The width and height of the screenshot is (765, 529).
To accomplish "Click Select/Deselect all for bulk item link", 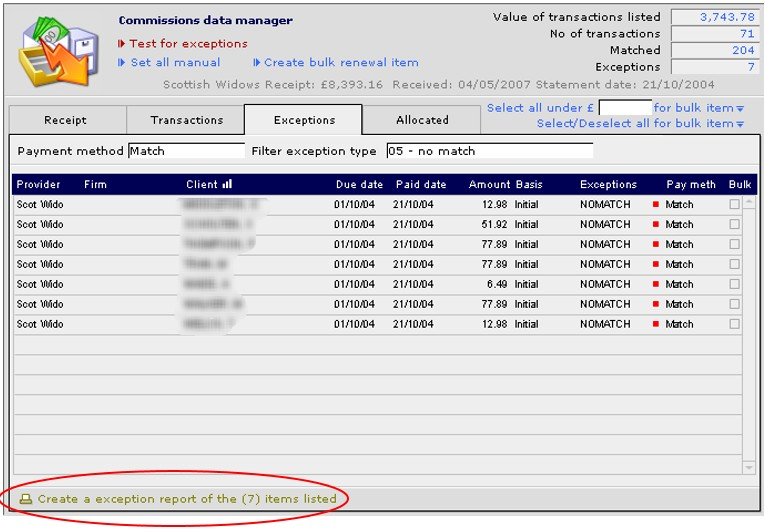I will [x=635, y=123].
